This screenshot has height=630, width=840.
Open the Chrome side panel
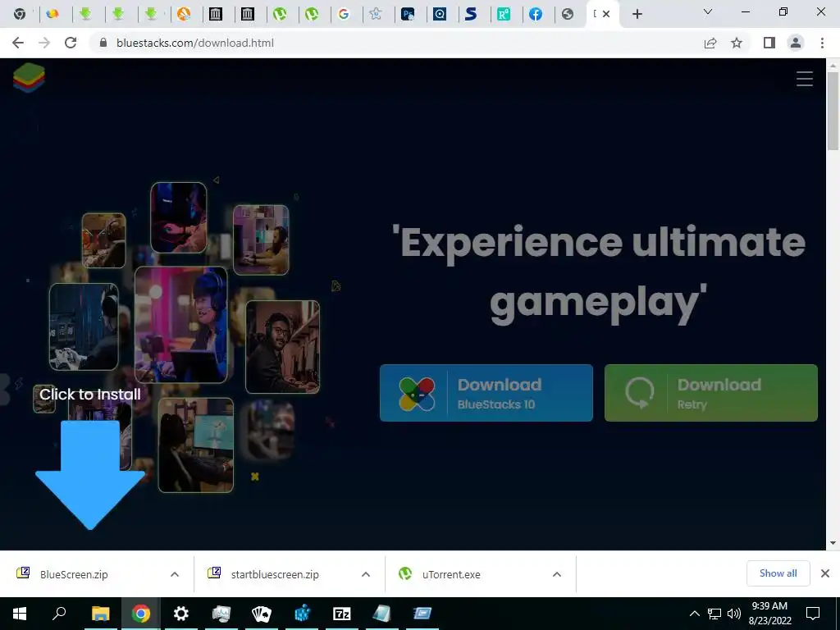click(x=769, y=43)
